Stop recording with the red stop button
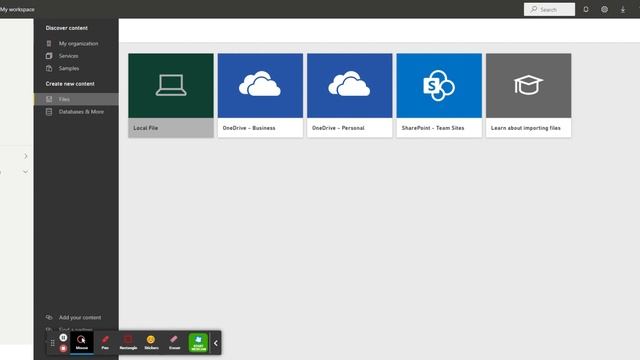640x360 pixels. pyautogui.click(x=63, y=348)
